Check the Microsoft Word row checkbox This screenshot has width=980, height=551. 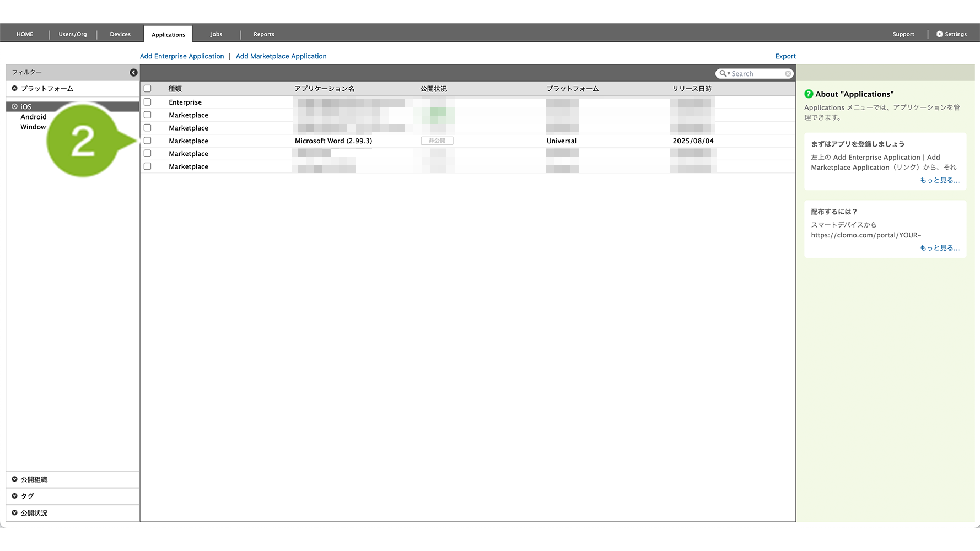(x=147, y=141)
